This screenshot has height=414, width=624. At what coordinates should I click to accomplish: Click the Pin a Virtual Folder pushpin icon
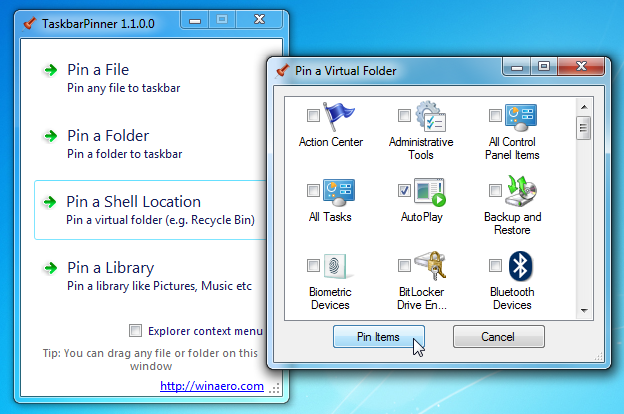282,70
